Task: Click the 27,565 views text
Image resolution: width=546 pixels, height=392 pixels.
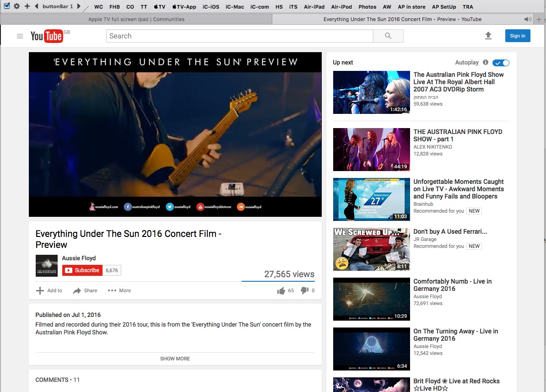Action: coord(289,274)
